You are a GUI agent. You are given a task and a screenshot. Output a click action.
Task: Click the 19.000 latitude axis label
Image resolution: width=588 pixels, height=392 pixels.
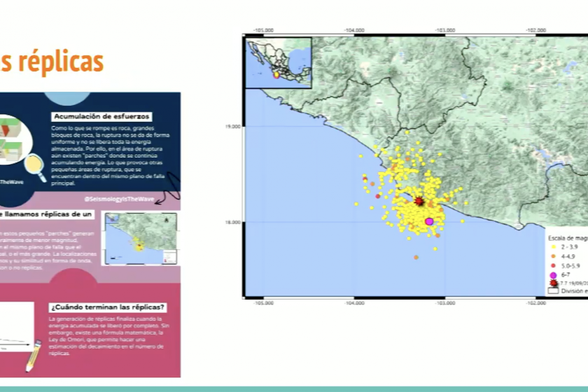tap(232, 127)
